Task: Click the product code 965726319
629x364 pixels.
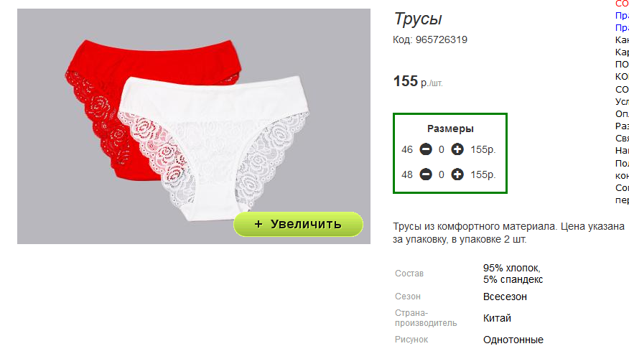Action: (x=442, y=39)
